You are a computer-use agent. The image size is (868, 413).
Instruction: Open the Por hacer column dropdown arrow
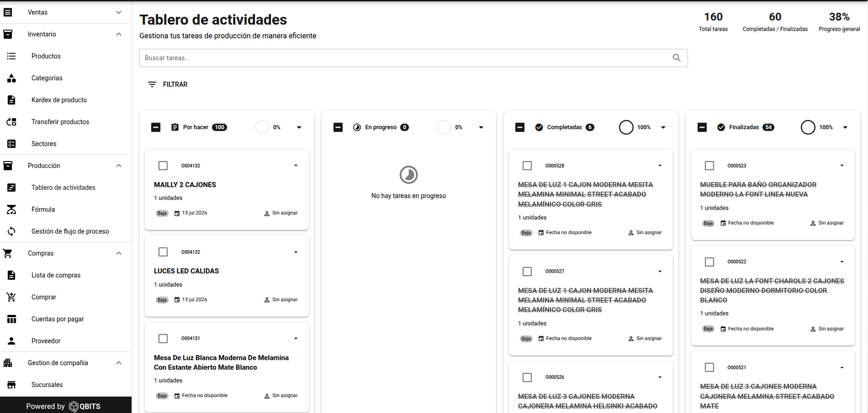click(x=299, y=127)
